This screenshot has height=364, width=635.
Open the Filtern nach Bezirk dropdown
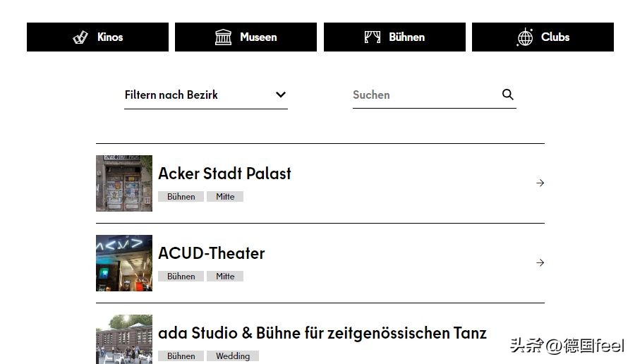(x=205, y=95)
